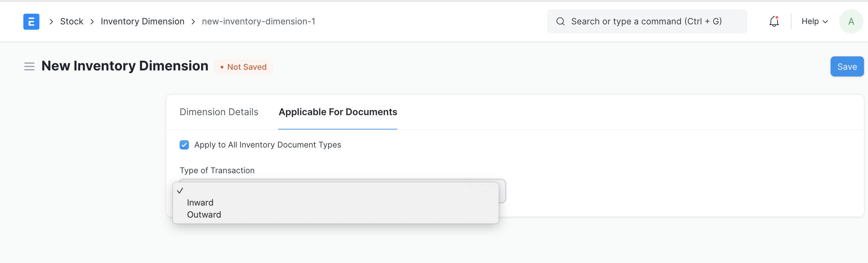Click the notifications bell icon

(x=774, y=22)
